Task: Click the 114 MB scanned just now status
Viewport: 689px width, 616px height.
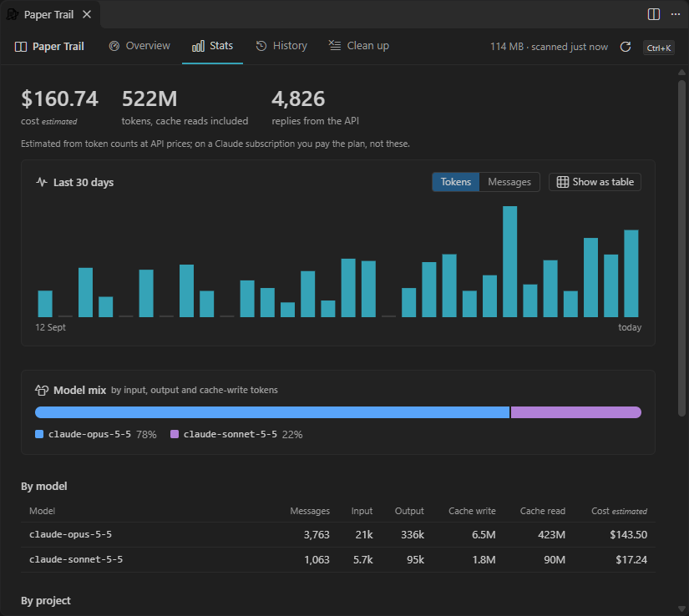Action: pos(549,47)
